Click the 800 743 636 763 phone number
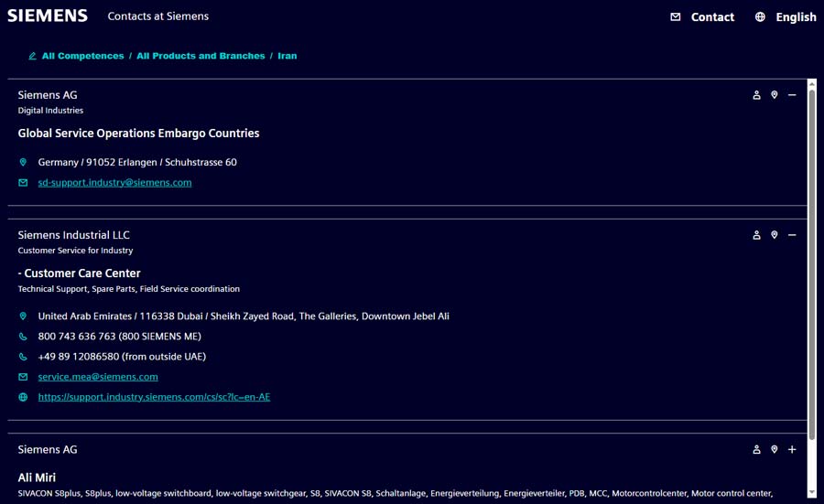 119,337
